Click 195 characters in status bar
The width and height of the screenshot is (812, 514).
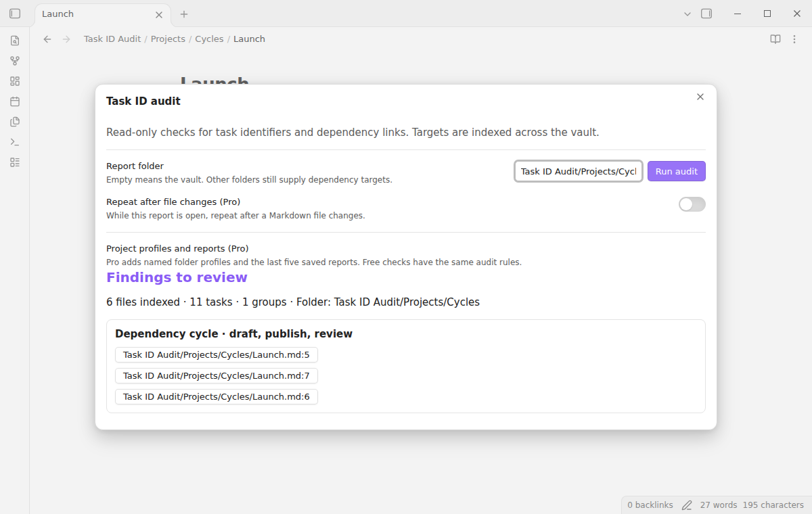(x=773, y=505)
